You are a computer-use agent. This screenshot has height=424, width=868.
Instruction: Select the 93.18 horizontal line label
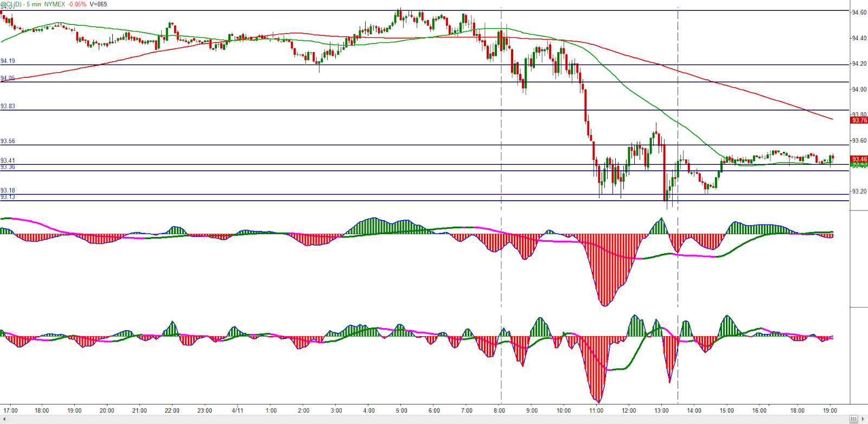[x=8, y=190]
